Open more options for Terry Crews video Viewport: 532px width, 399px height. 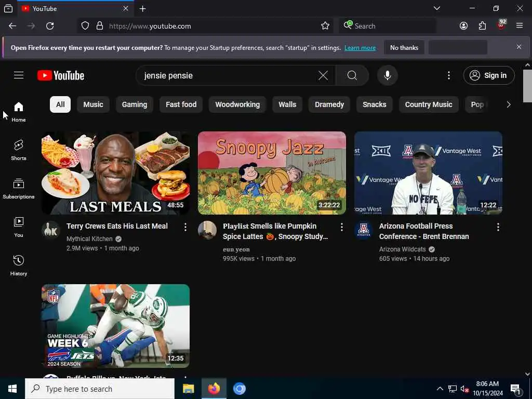click(185, 227)
